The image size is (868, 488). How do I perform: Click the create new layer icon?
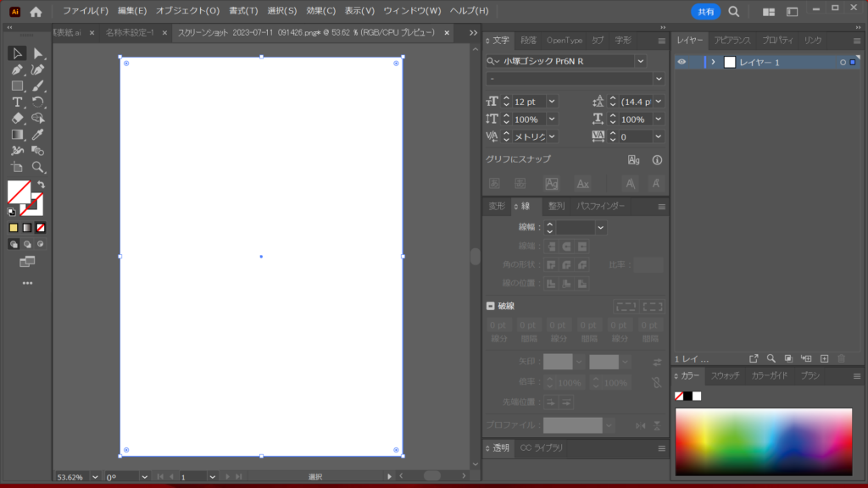(824, 359)
